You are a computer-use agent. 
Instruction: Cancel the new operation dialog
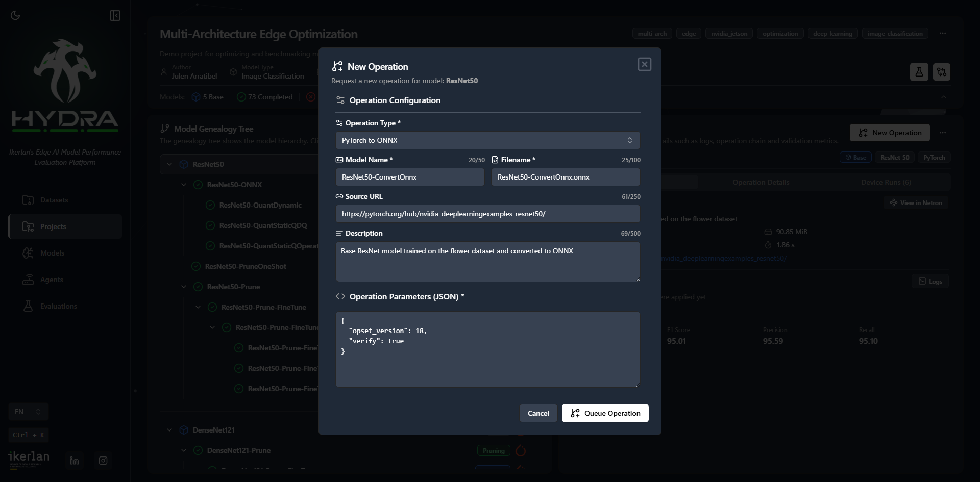pos(538,413)
